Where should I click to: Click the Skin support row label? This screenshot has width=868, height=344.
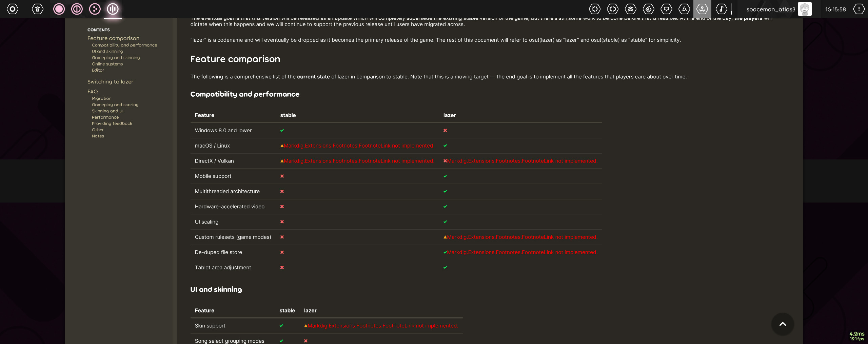(x=210, y=326)
